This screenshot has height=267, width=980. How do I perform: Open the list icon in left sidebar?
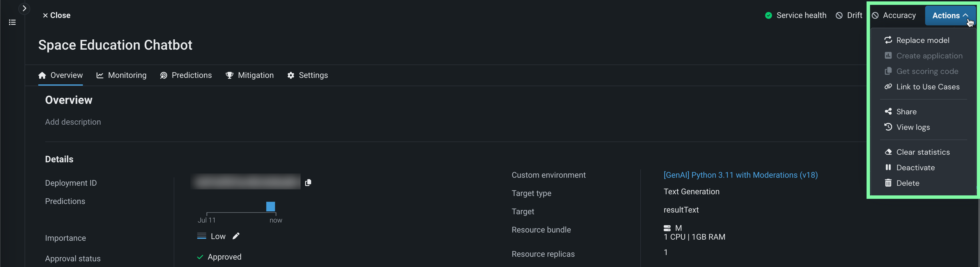pyautogui.click(x=12, y=23)
